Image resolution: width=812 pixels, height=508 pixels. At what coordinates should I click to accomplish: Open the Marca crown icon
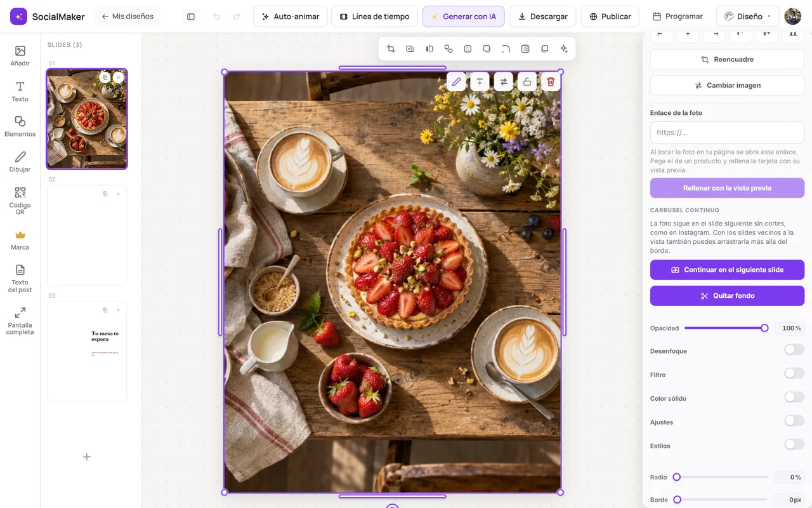20,240
